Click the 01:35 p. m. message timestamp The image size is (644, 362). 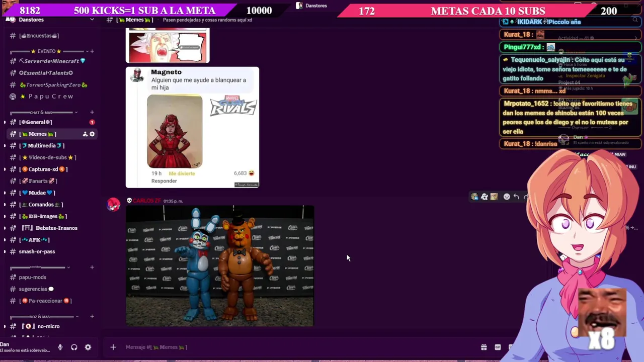tap(173, 201)
